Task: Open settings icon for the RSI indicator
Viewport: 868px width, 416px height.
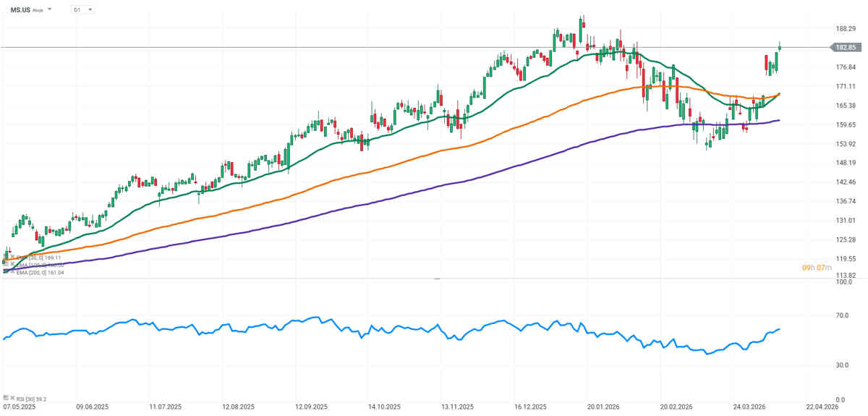Action: [x=4, y=398]
